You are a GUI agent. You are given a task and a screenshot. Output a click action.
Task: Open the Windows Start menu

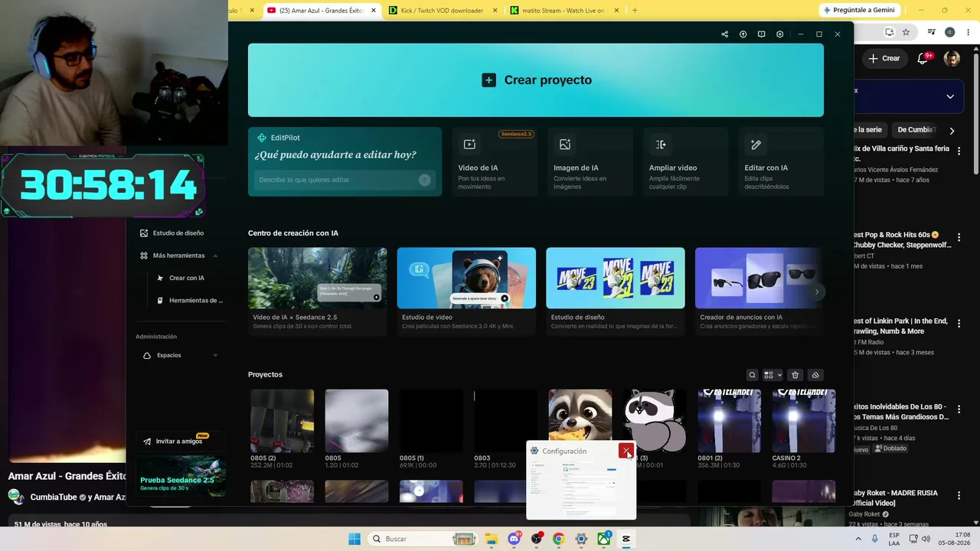click(x=354, y=539)
